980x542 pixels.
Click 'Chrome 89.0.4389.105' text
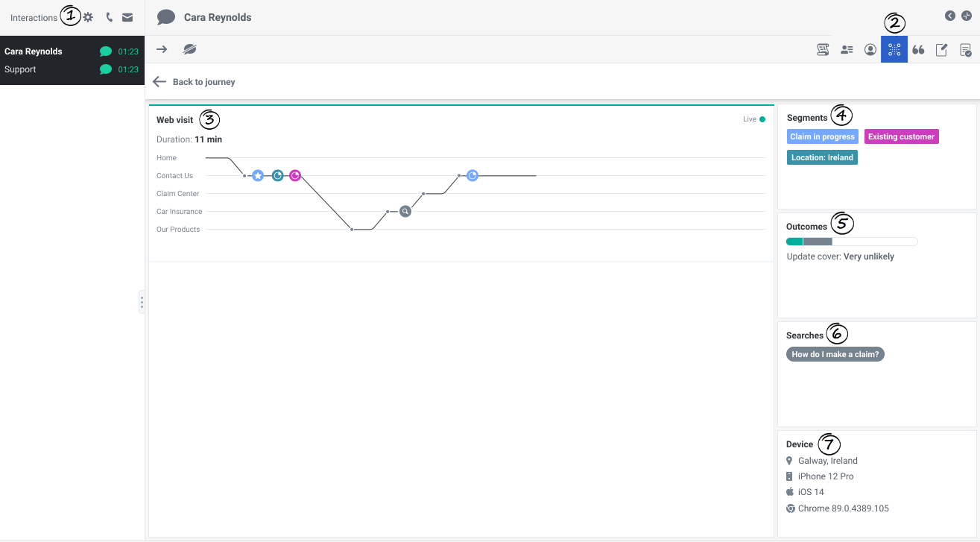point(844,508)
